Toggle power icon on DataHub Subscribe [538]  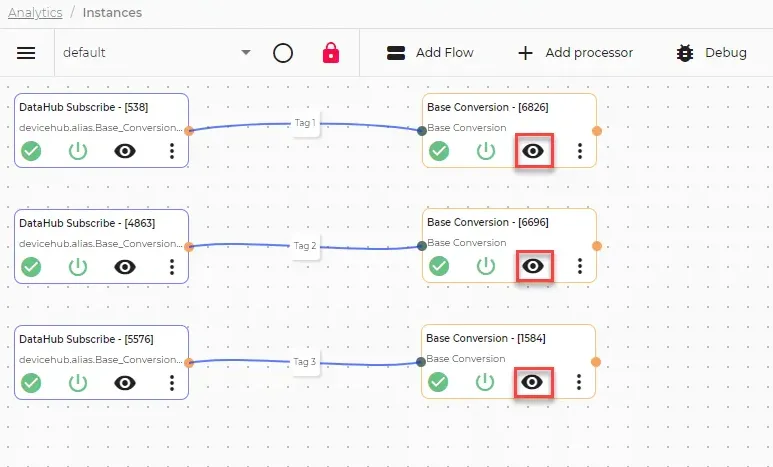coord(78,151)
